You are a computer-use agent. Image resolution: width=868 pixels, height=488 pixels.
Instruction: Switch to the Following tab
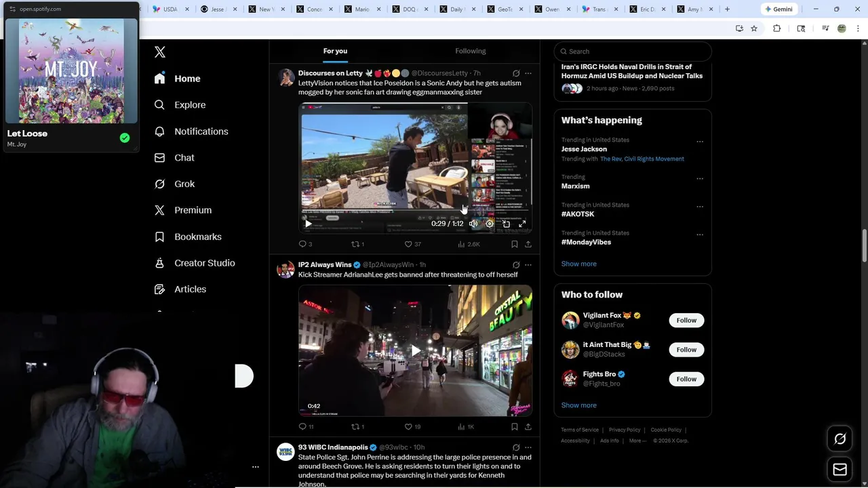point(471,51)
